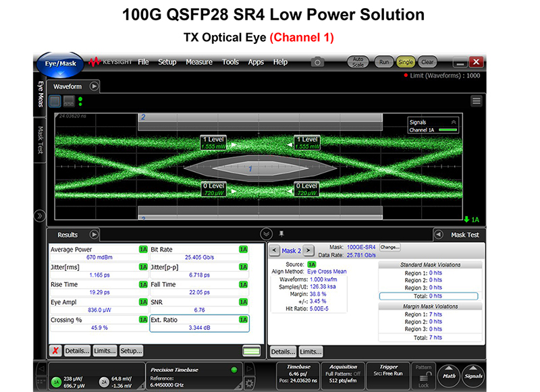
Task: Toggle Single acquisition mode
Action: coord(405,62)
